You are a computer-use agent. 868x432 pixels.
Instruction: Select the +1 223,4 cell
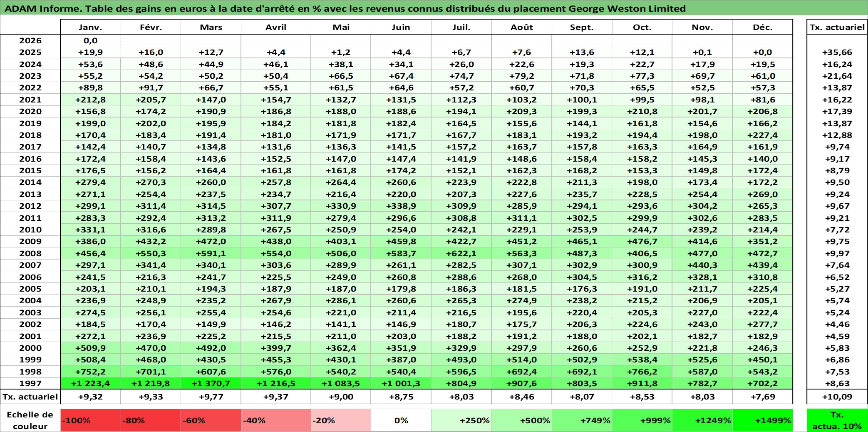[90, 383]
